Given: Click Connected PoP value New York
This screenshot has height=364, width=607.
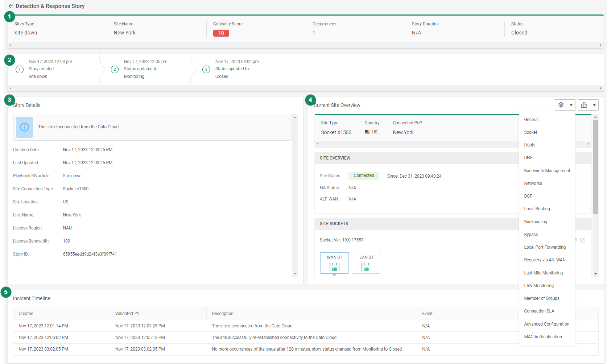Looking at the screenshot, I should (x=403, y=132).
